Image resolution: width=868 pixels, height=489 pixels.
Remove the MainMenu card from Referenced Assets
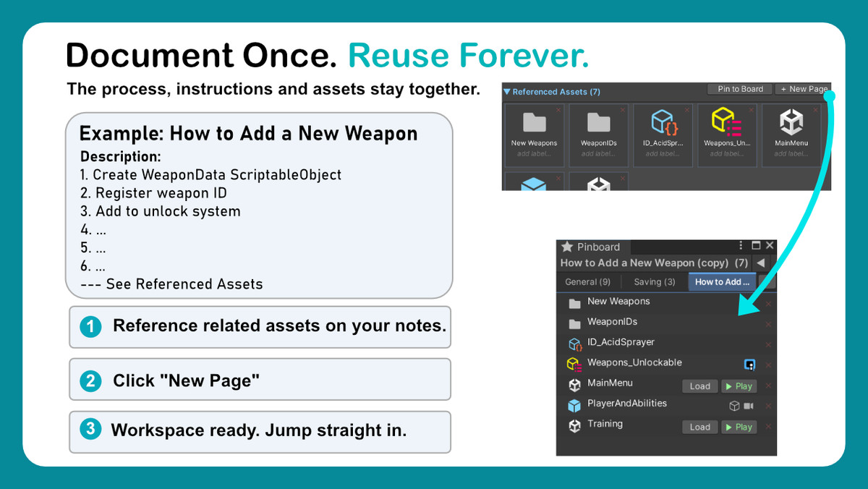(816, 110)
